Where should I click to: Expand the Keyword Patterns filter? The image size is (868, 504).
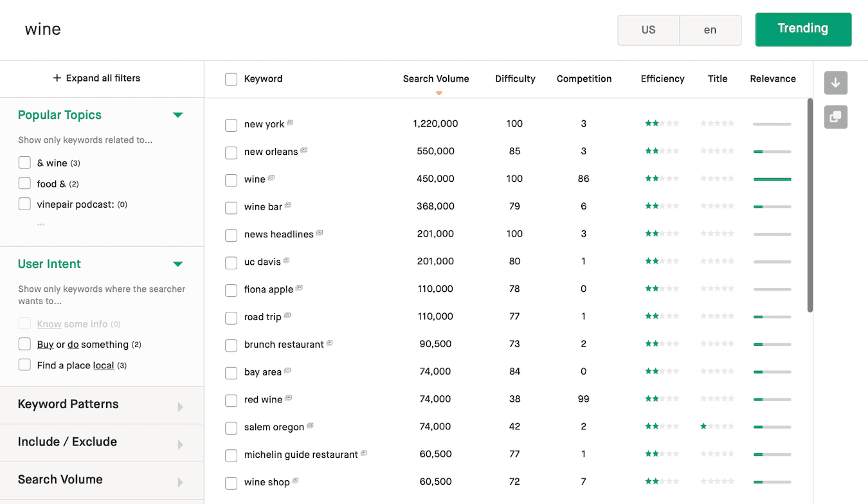pyautogui.click(x=102, y=405)
